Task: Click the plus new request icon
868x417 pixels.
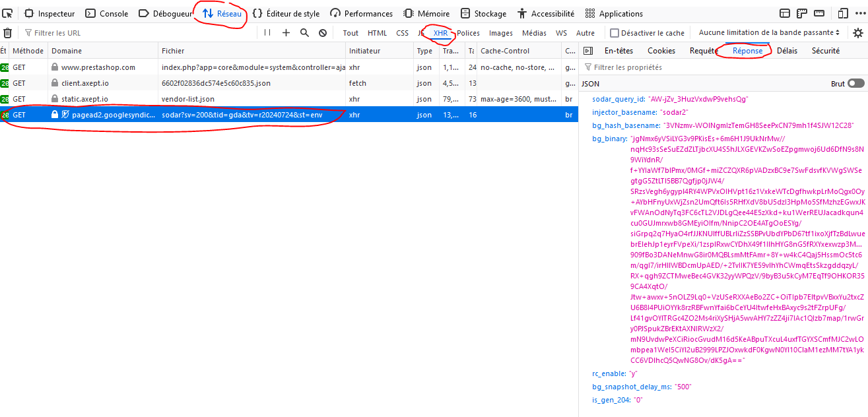Action: click(x=286, y=32)
